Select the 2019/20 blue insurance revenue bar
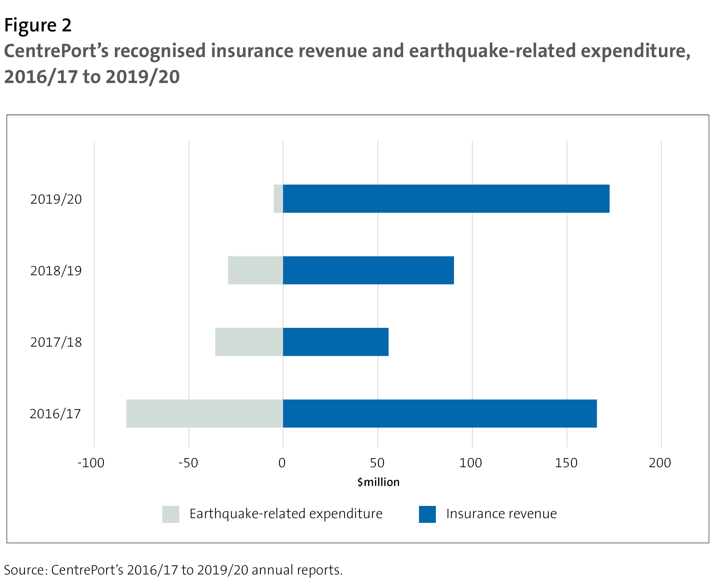This screenshot has height=588, width=716. tap(446, 198)
